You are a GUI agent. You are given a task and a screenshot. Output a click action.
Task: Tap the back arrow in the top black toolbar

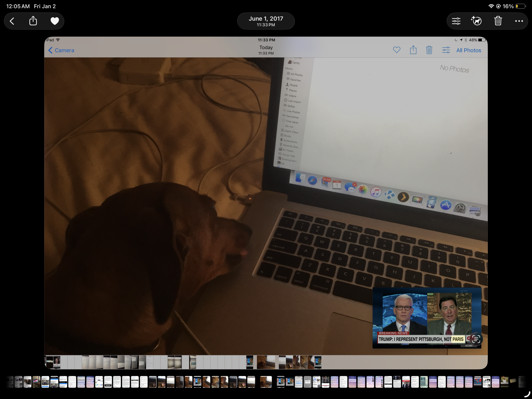tap(12, 21)
